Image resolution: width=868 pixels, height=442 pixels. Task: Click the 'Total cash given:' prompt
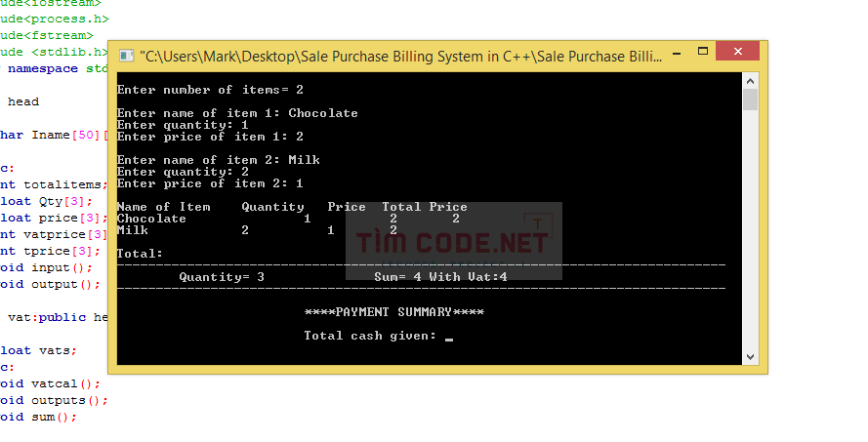[370, 336]
